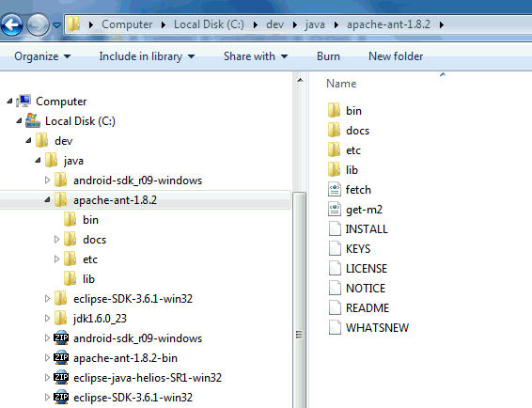
Task: Click the greyed Forward arrow button
Action: 38,24
